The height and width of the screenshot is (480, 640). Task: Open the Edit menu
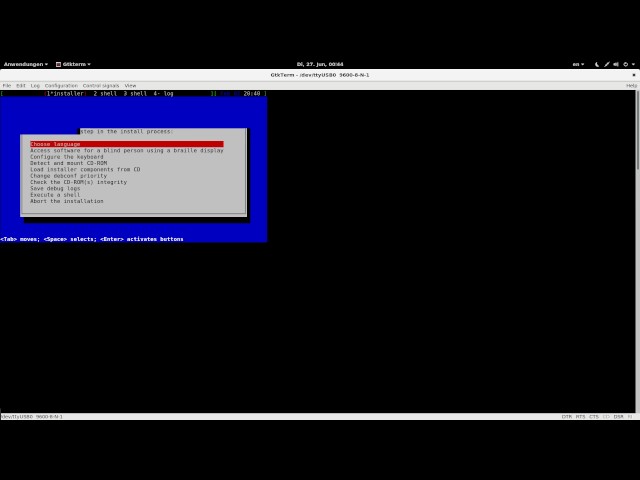tap(21, 86)
